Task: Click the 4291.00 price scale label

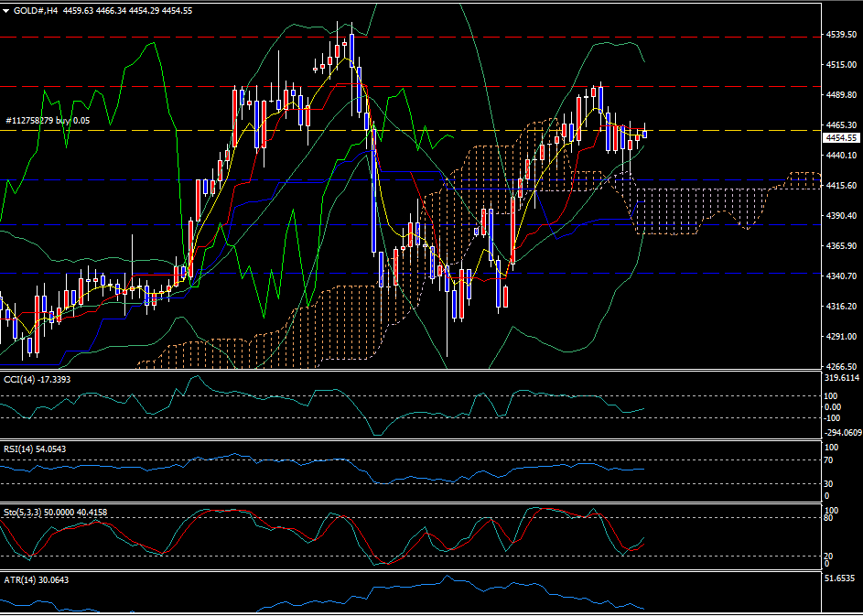Action: [x=841, y=336]
